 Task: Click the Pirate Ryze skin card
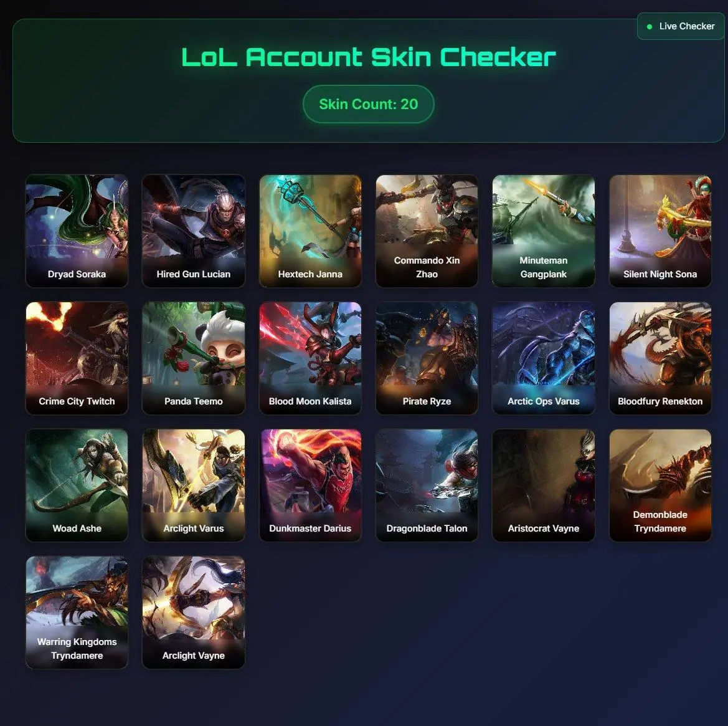pos(427,358)
